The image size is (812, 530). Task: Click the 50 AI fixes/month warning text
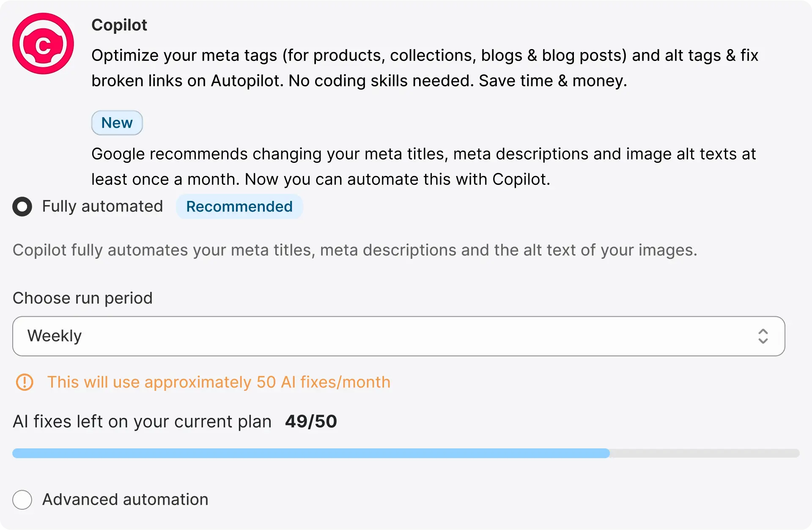pos(219,382)
